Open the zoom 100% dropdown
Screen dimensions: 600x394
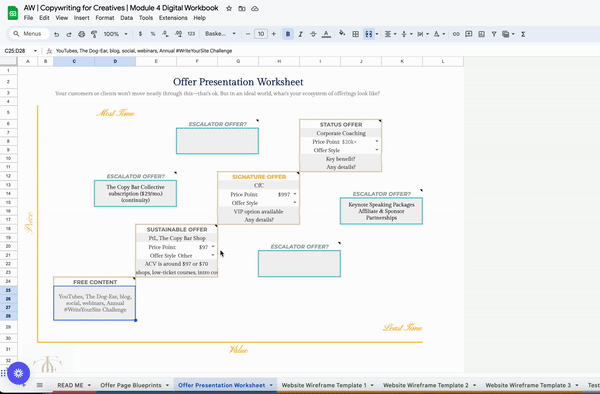click(115, 34)
